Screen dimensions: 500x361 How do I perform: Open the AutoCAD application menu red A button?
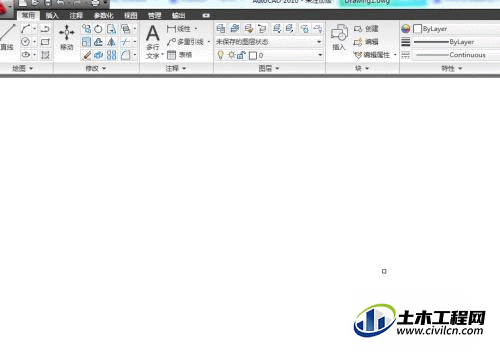pos(7,8)
